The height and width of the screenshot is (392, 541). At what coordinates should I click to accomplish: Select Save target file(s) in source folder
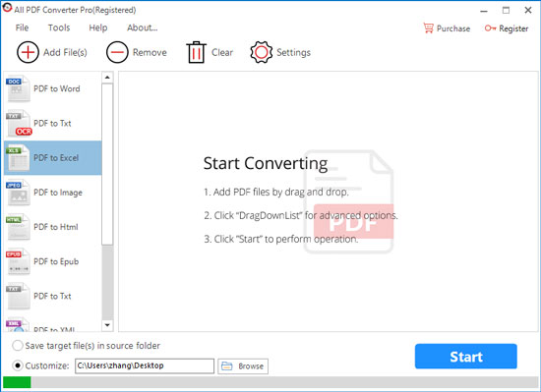pos(18,346)
